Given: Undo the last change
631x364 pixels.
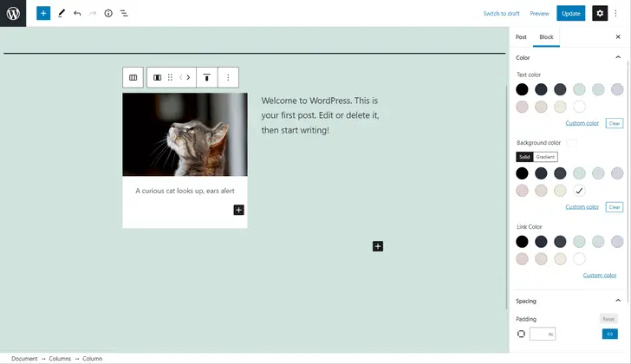Looking at the screenshot, I should pos(77,13).
